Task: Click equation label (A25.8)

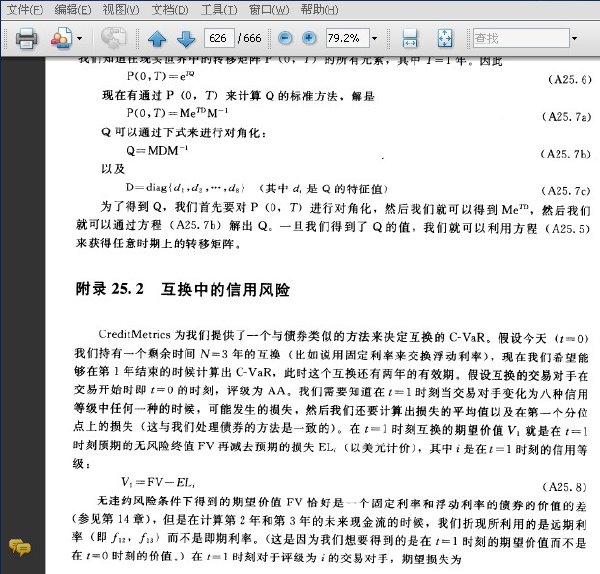Action: (564, 487)
